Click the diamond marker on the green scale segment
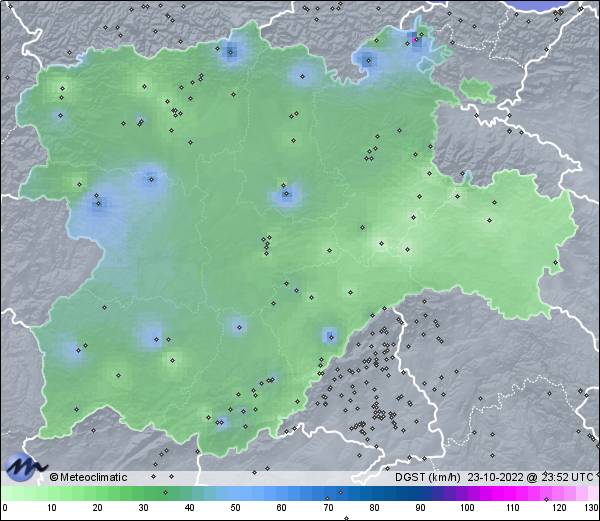Viewport: 600px width, 521px height. coord(165,492)
